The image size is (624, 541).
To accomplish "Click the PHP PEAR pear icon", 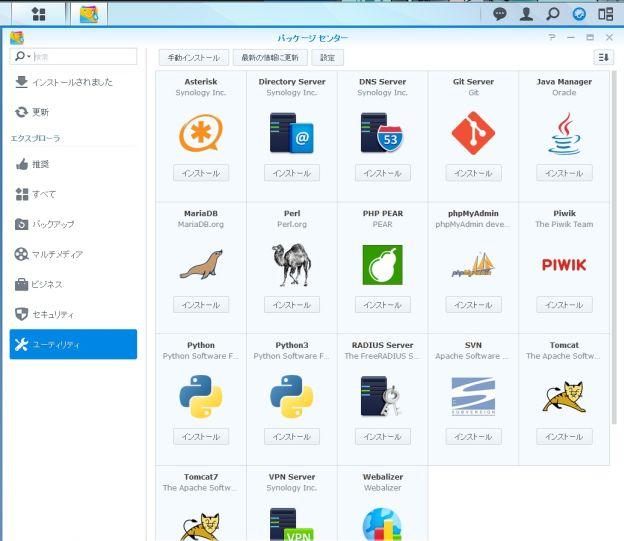I will pos(382,265).
